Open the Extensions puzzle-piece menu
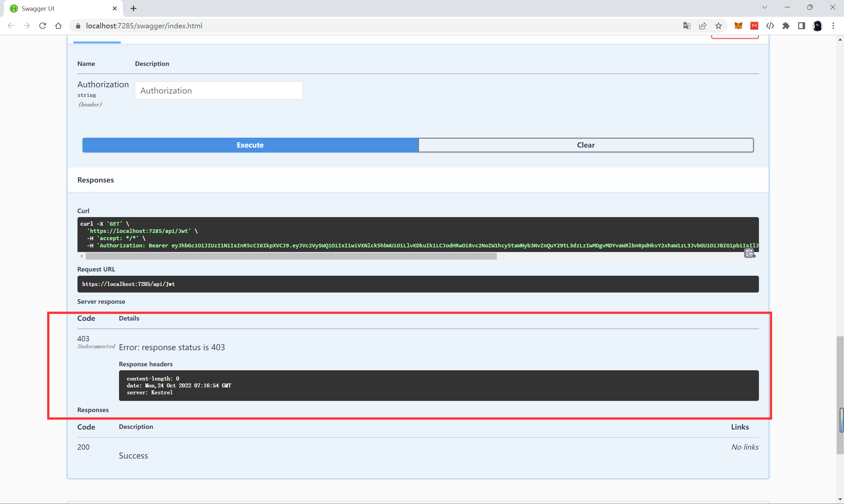The image size is (844, 504). pos(786,26)
